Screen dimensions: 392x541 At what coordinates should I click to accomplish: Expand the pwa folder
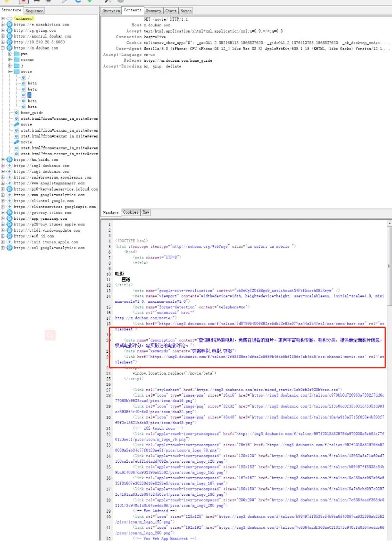[x=9, y=54]
